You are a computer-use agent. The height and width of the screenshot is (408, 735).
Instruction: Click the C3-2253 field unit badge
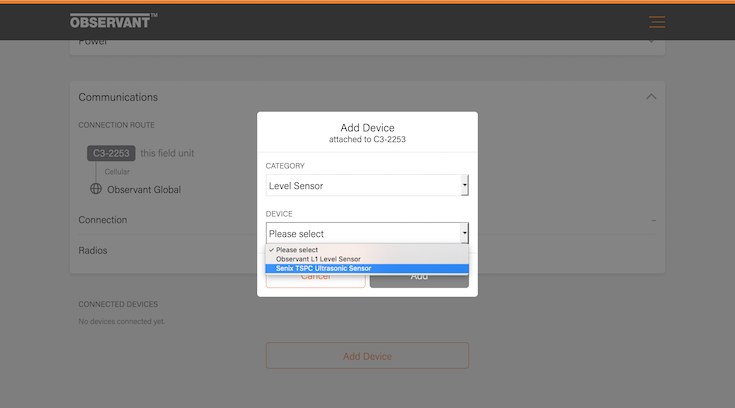[110, 153]
